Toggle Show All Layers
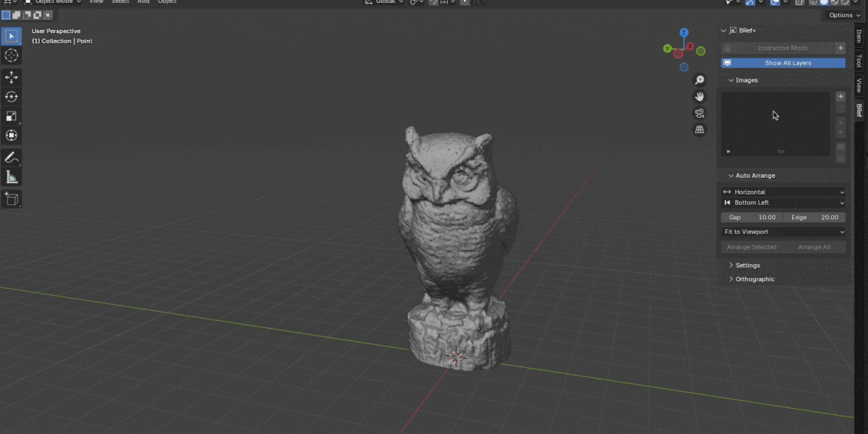 (783, 63)
